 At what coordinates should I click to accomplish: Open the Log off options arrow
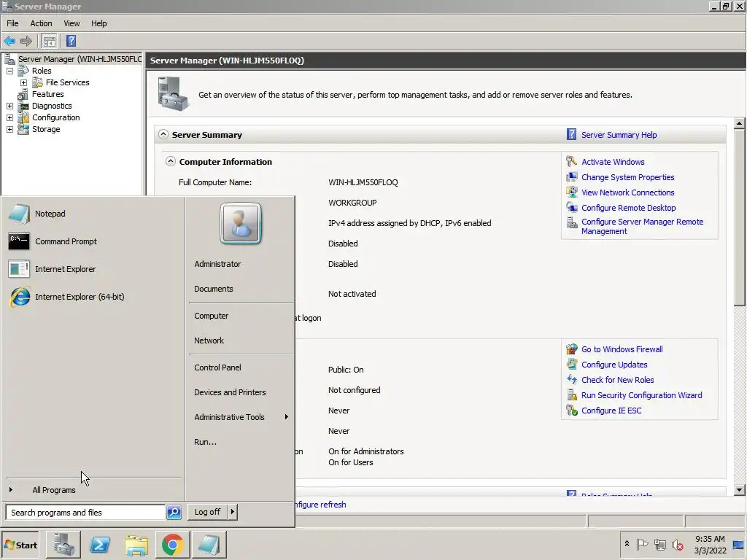coord(232,512)
